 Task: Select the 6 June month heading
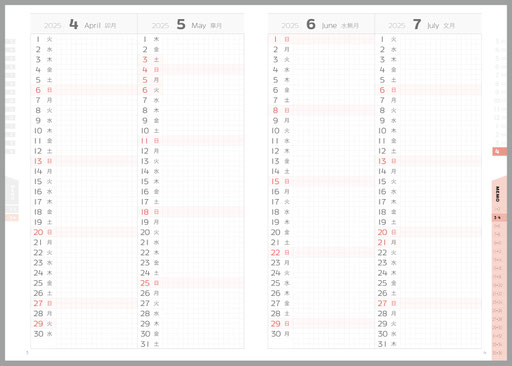pos(321,24)
